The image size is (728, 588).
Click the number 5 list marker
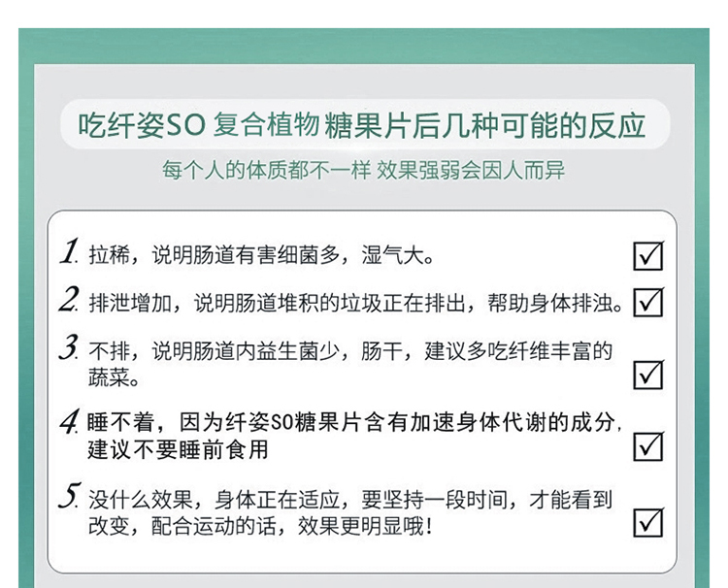point(70,495)
